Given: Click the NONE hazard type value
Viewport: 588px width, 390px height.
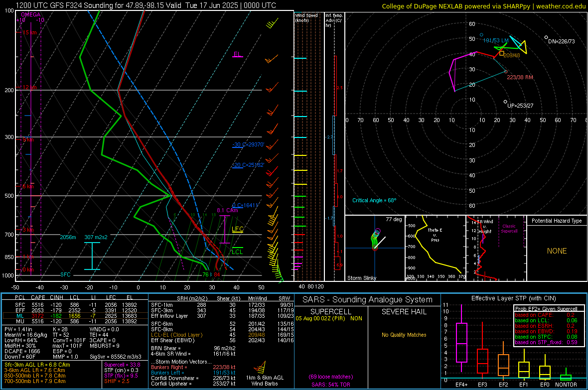Looking at the screenshot, I should point(557,251).
